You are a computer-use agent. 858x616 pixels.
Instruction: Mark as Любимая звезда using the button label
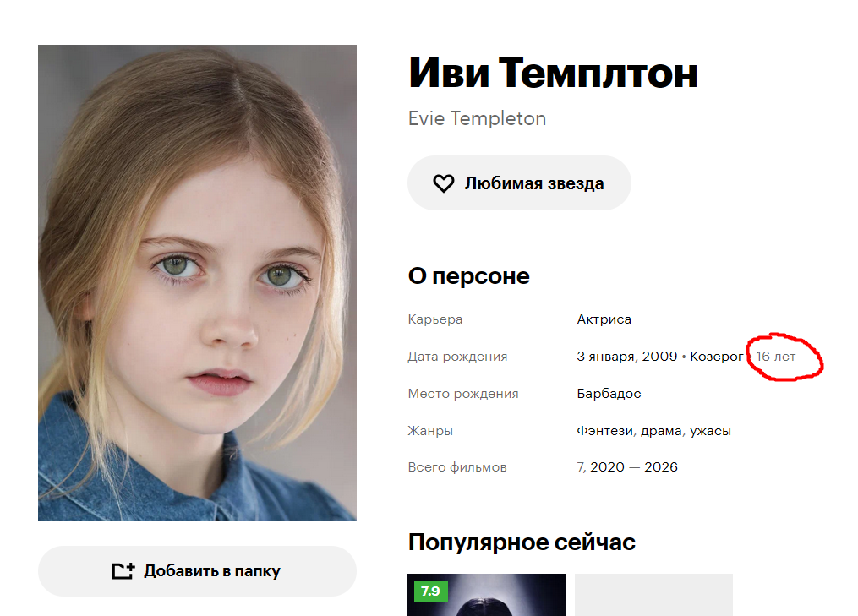[534, 183]
